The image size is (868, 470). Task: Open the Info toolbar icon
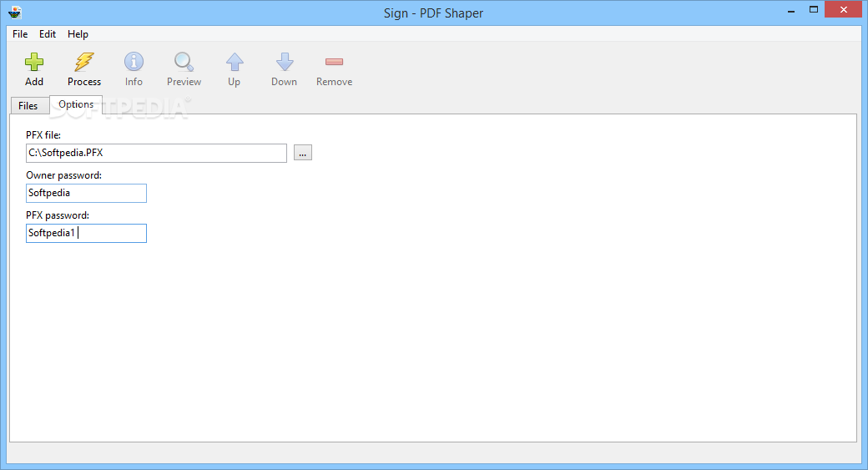134,62
